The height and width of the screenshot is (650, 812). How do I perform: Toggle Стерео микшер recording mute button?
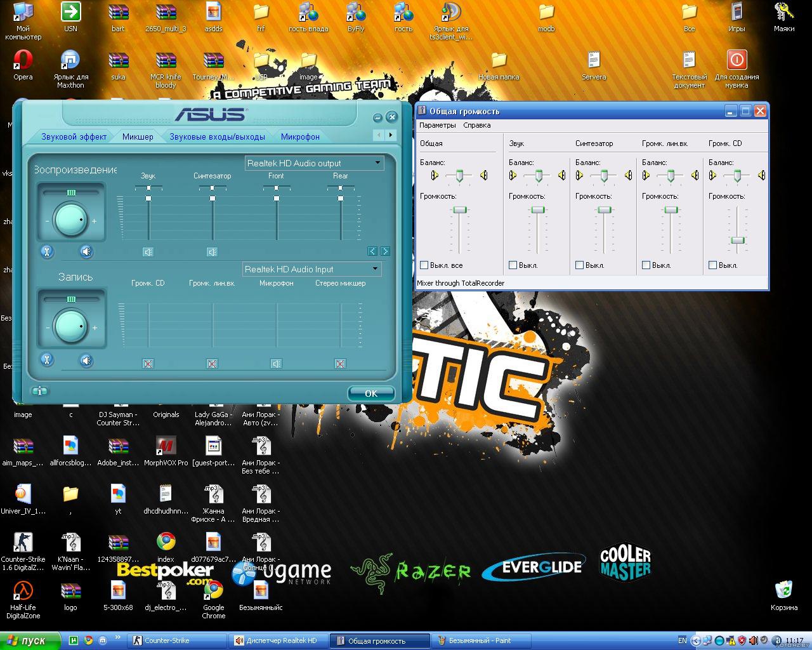[x=340, y=364]
